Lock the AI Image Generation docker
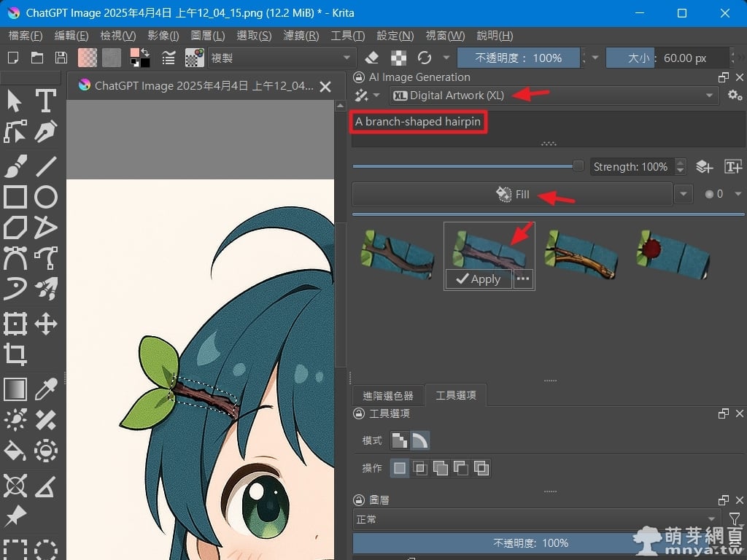The width and height of the screenshot is (747, 560). click(x=359, y=77)
